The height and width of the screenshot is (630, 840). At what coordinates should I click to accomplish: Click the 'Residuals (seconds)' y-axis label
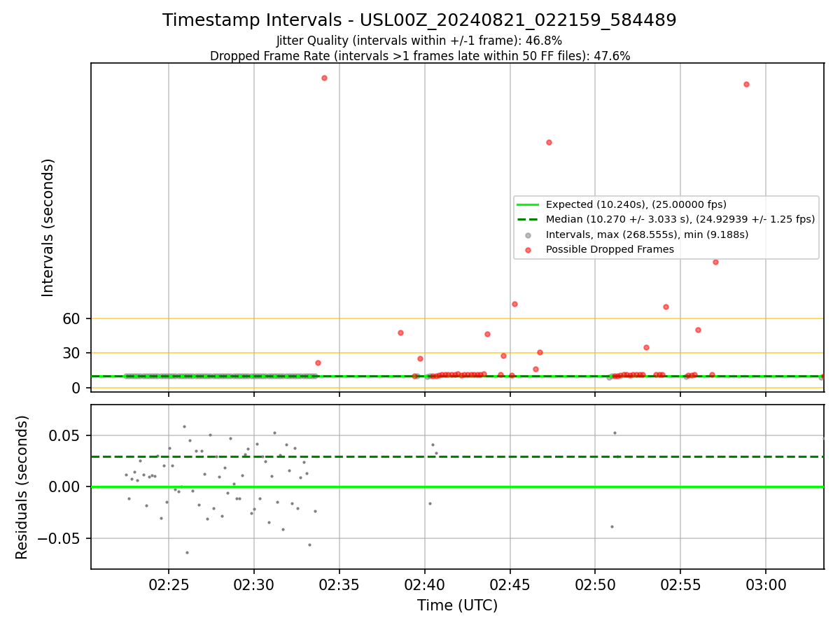pyautogui.click(x=22, y=487)
